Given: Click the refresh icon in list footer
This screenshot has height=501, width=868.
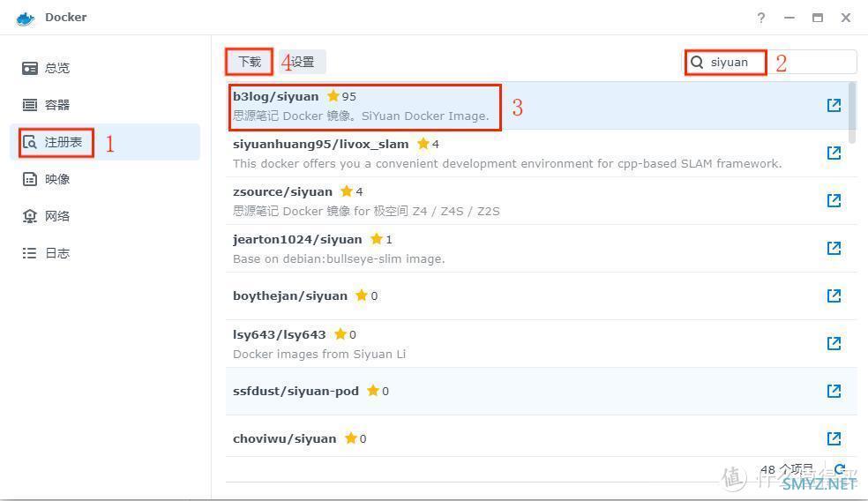Looking at the screenshot, I should pos(839,470).
